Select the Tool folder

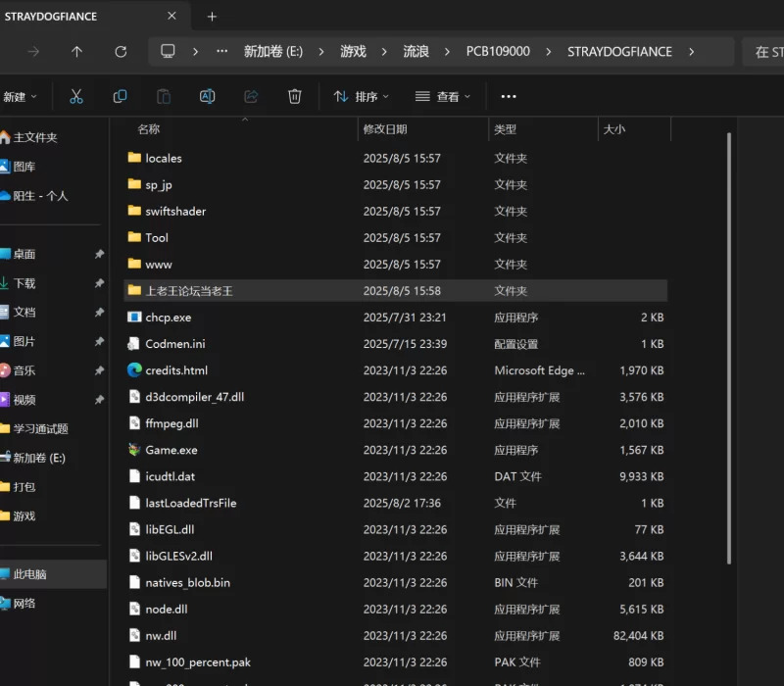point(395,237)
